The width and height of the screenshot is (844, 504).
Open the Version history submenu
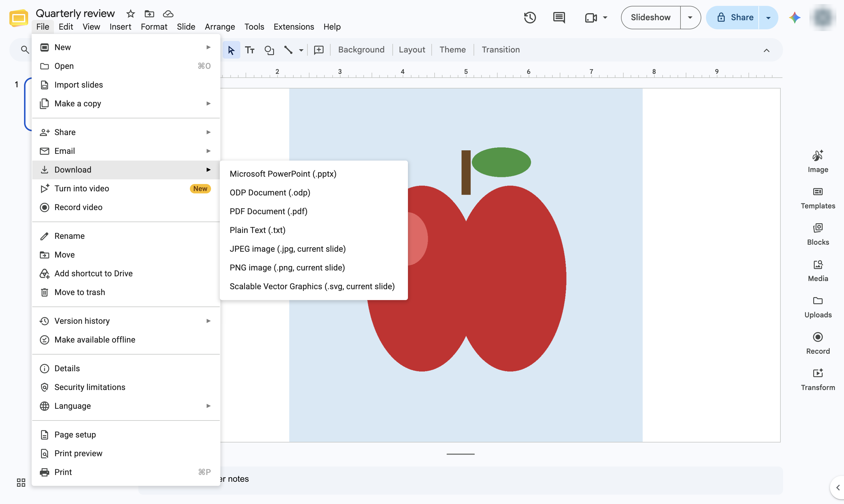coord(126,321)
